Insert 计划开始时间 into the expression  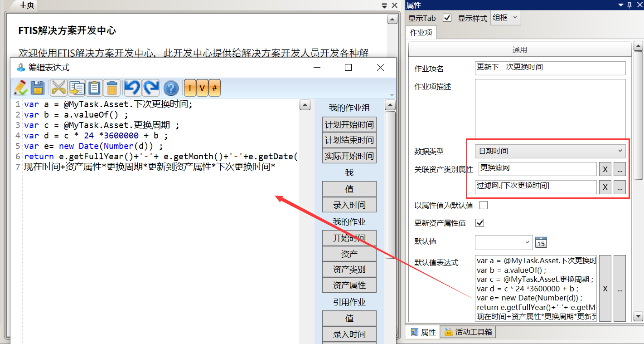pos(349,125)
